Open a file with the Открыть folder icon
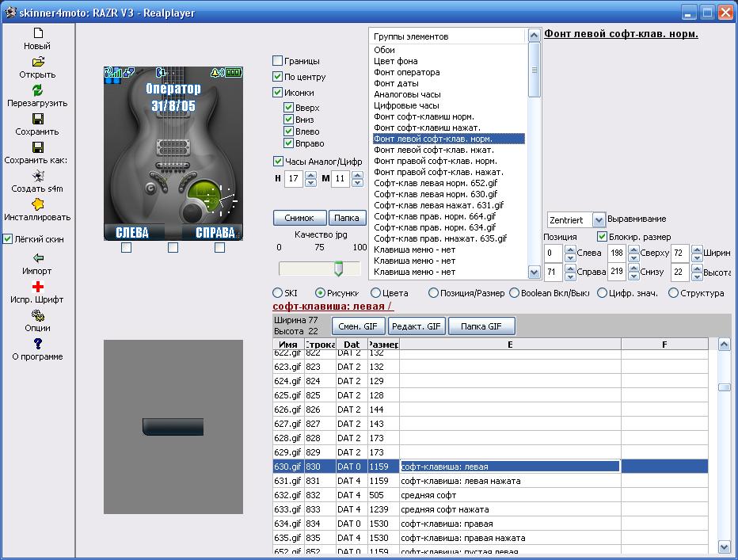The width and height of the screenshot is (738, 560). (38, 62)
